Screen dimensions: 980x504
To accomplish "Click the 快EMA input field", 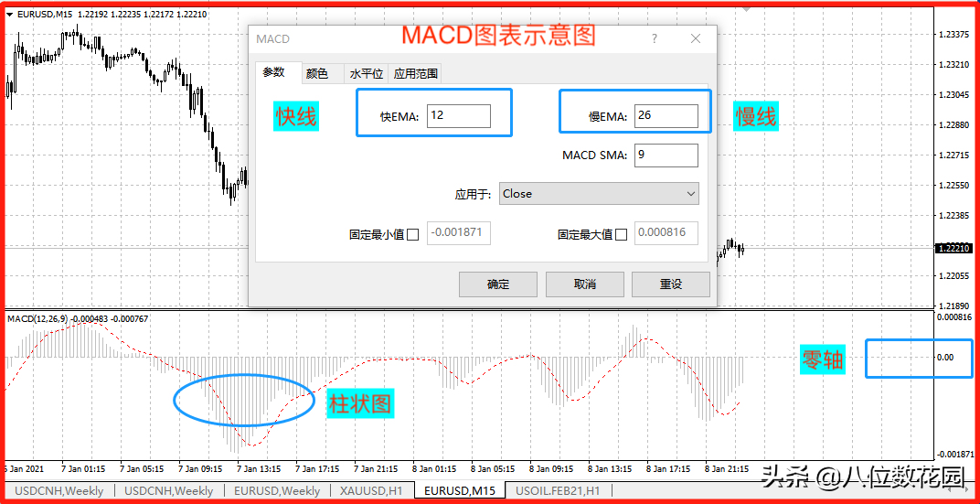I will click(x=459, y=116).
